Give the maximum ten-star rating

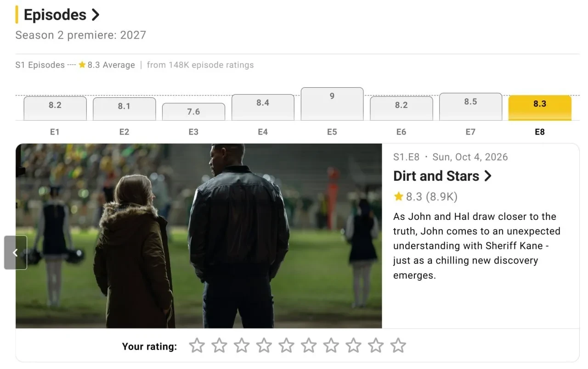[398, 346]
